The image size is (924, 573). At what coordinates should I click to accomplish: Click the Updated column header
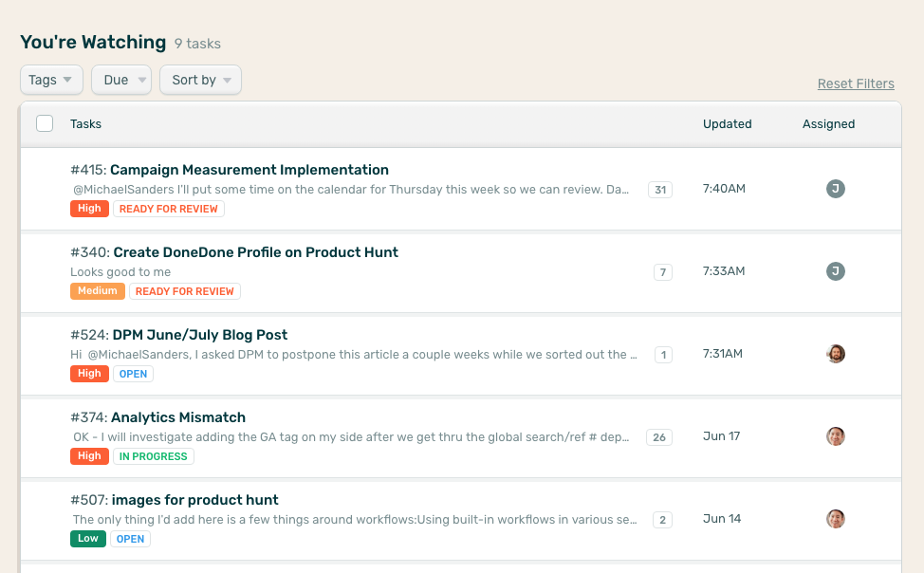[x=727, y=123]
